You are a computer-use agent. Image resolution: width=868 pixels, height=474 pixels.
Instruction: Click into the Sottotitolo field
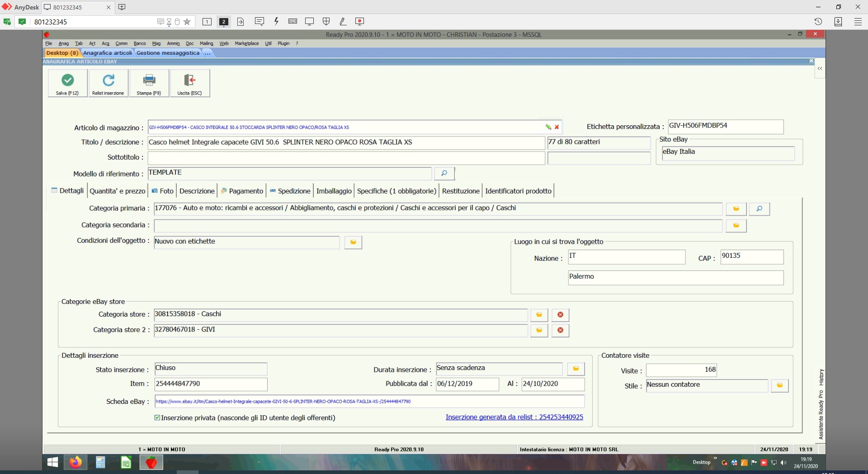click(346, 158)
